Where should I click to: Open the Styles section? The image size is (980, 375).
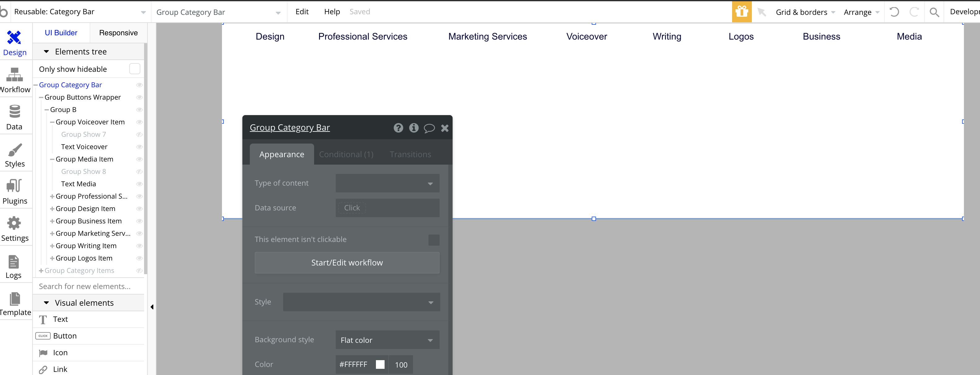click(15, 155)
